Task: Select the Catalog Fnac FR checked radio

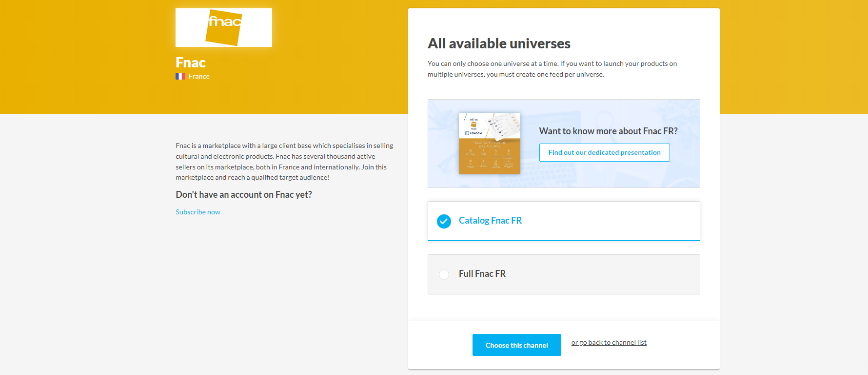Action: [444, 221]
